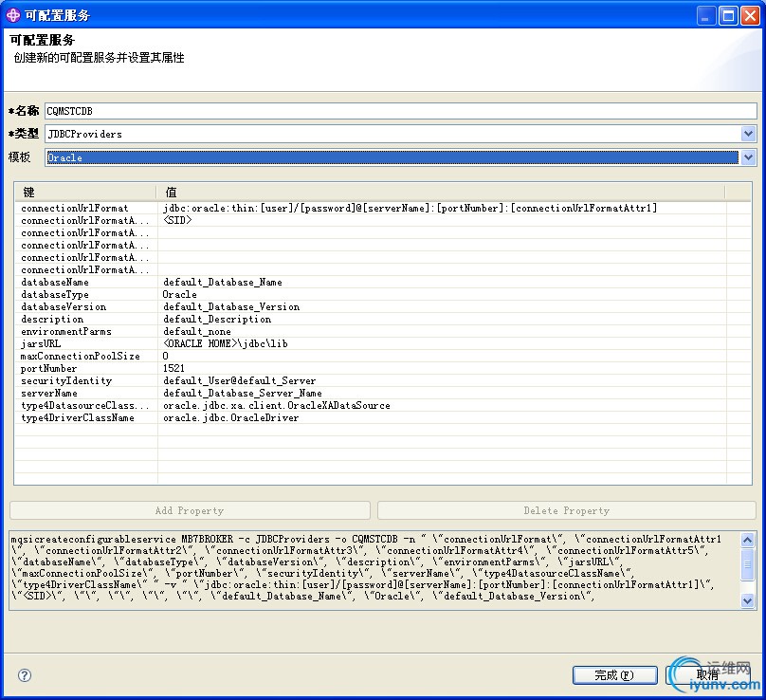
Task: Click the oracle.jdbc.OracleDriver value
Action: [x=230, y=417]
